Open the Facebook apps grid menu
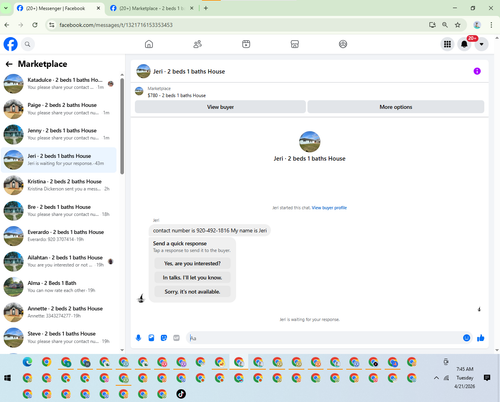This screenshot has height=402, width=500. (447, 44)
